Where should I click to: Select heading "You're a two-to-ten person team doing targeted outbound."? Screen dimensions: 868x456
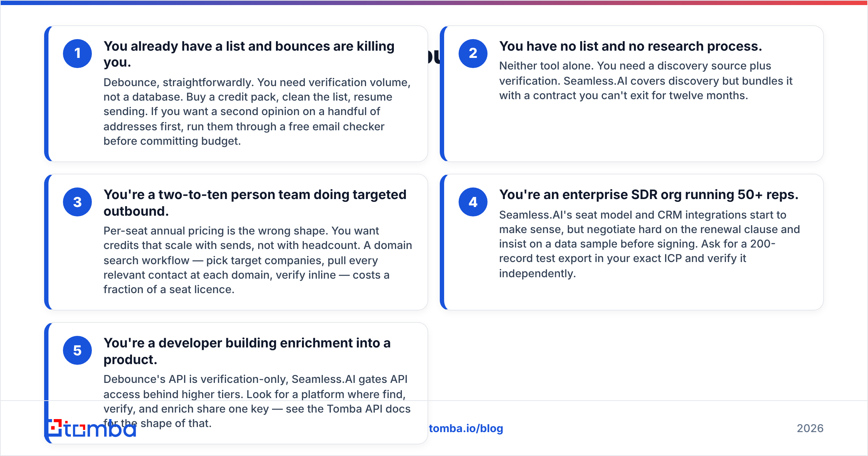pos(255,203)
